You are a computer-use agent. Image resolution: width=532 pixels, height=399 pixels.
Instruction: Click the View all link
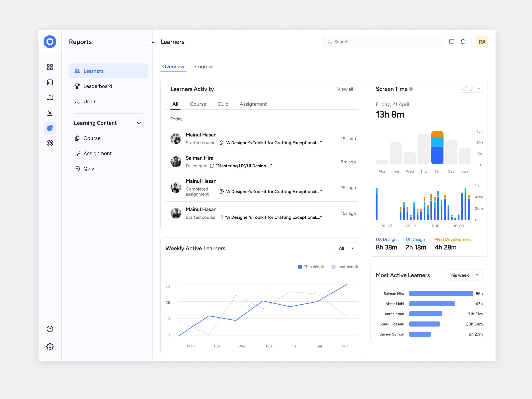click(345, 89)
